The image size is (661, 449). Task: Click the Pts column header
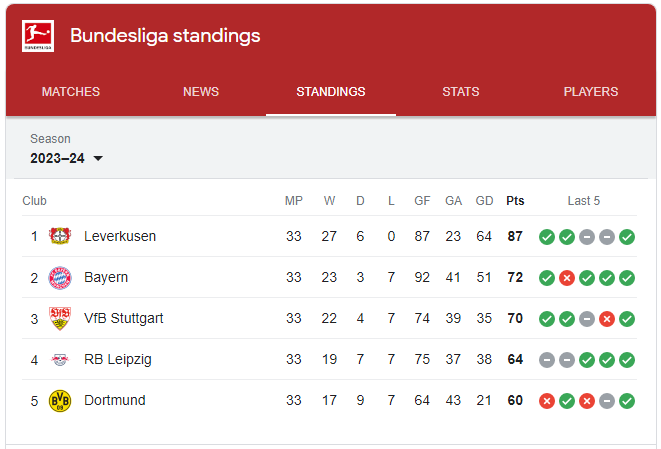point(515,201)
